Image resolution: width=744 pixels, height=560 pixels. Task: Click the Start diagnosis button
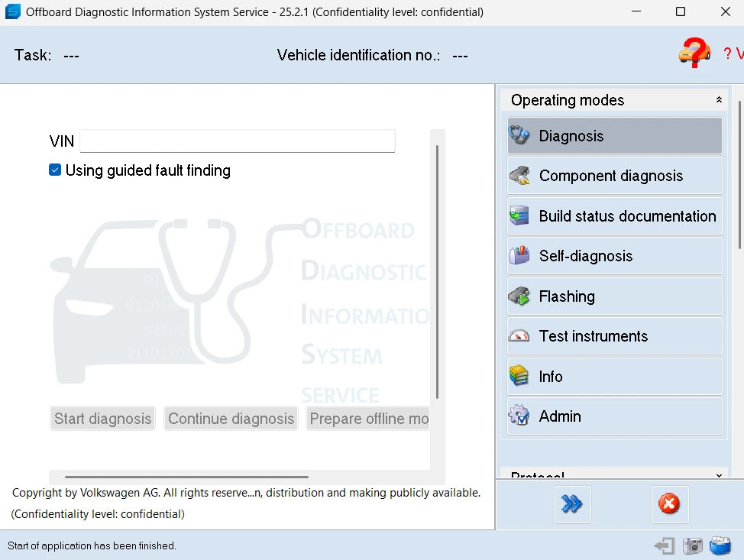(102, 418)
